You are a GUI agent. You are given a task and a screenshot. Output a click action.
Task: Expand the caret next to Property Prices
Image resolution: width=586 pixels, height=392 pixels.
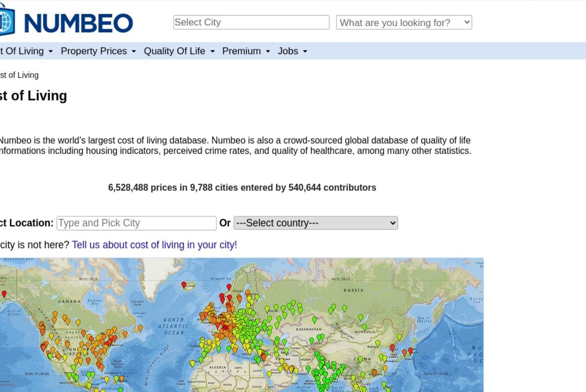pyautogui.click(x=133, y=51)
